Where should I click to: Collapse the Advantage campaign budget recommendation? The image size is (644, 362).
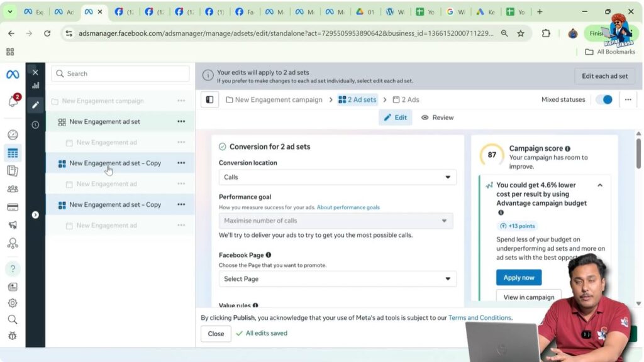tap(600, 185)
